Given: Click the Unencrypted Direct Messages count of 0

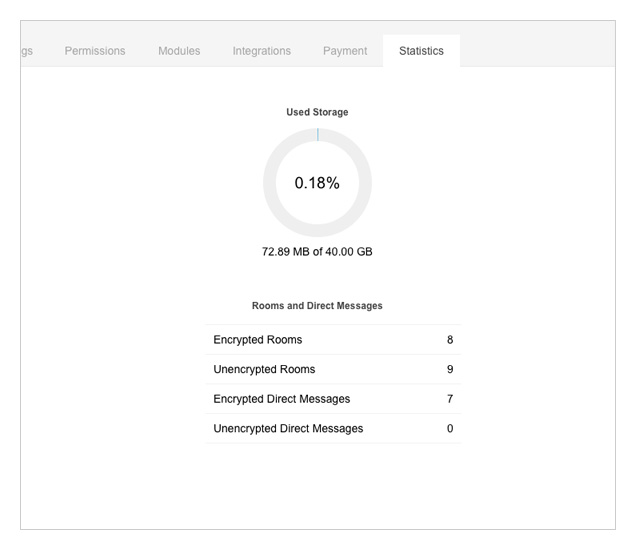Looking at the screenshot, I should 450,428.
